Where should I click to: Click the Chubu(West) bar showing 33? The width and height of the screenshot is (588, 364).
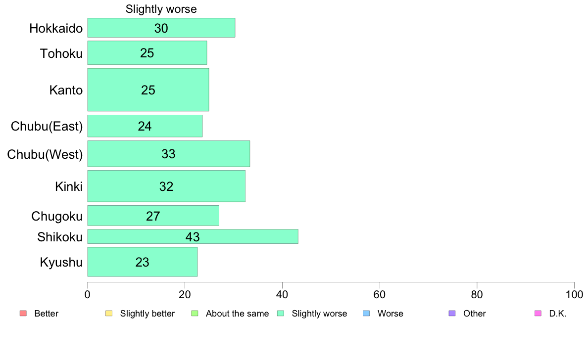coord(169,154)
